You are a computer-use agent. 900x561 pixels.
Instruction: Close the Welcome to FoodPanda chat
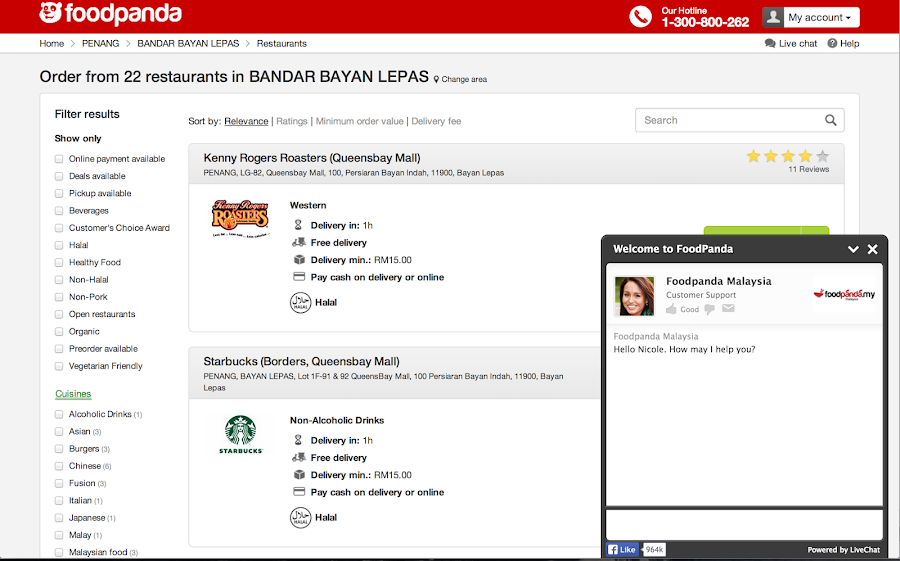[872, 249]
